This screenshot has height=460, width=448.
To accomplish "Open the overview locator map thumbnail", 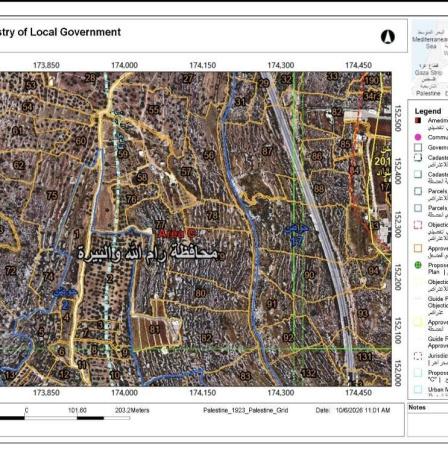I will click(430, 58).
